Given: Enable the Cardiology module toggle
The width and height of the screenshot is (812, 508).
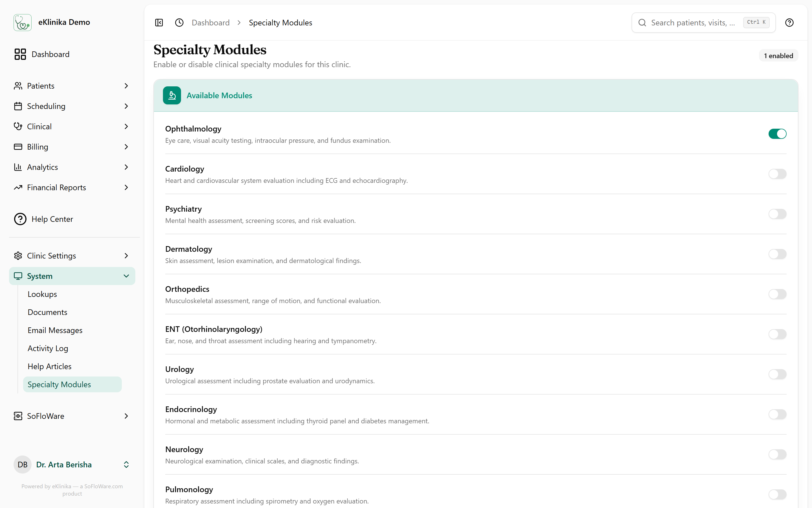Looking at the screenshot, I should point(777,174).
